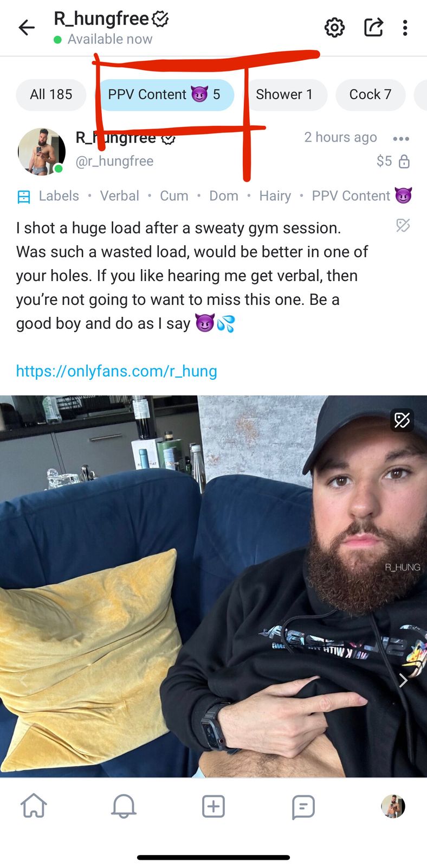
Task: Toggle the text edit icon beside caption
Action: (x=403, y=226)
